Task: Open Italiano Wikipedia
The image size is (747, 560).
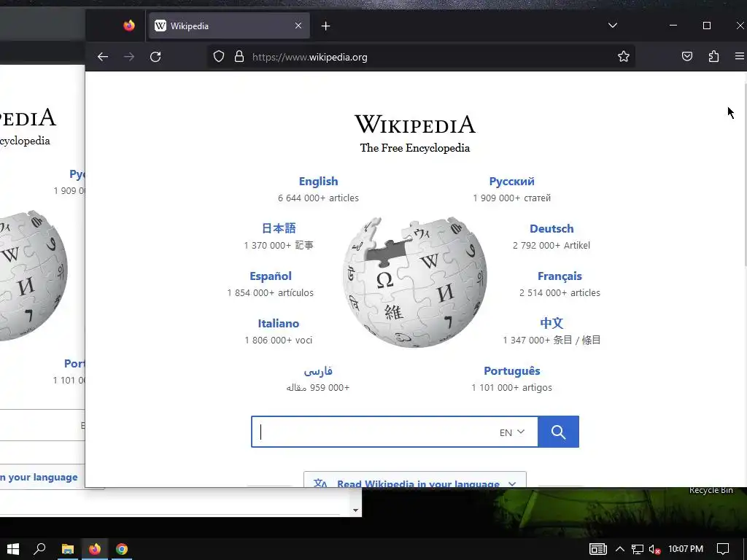Action: coord(279,323)
